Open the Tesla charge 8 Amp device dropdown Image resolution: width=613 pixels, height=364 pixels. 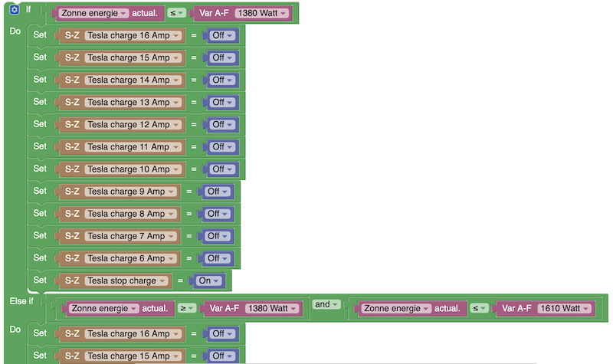[130, 214]
